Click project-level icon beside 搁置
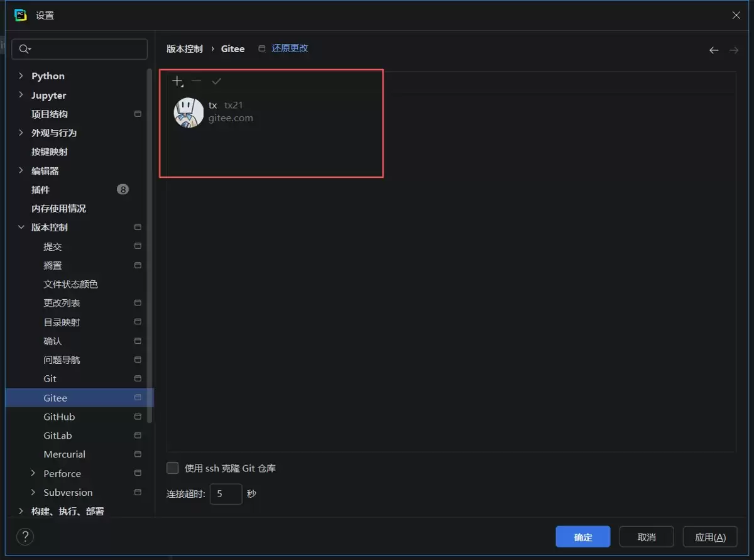 [x=138, y=265]
